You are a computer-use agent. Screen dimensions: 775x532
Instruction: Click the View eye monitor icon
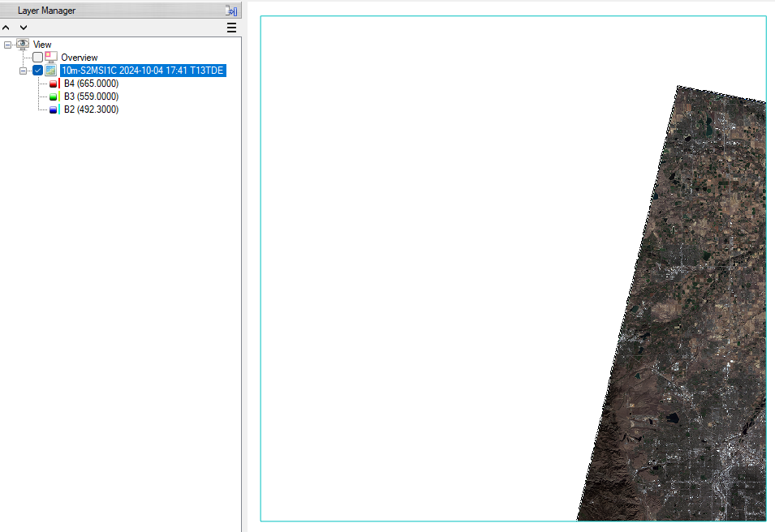coord(23,45)
